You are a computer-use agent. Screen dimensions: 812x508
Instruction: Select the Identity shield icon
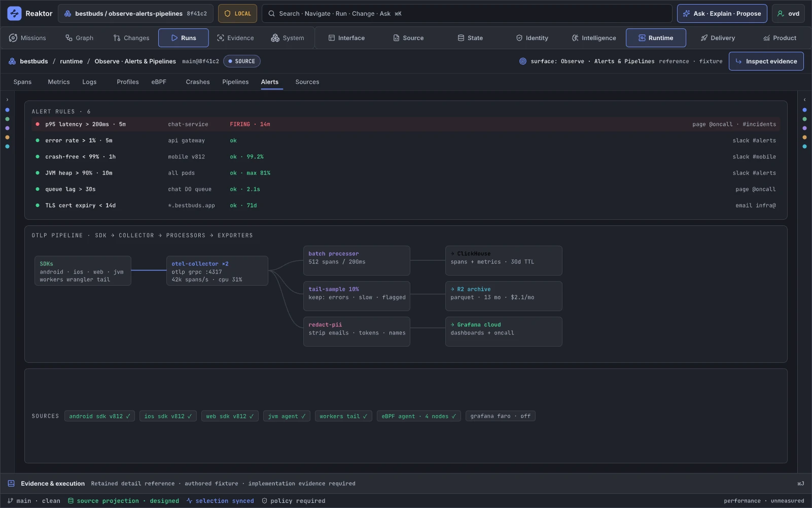519,38
